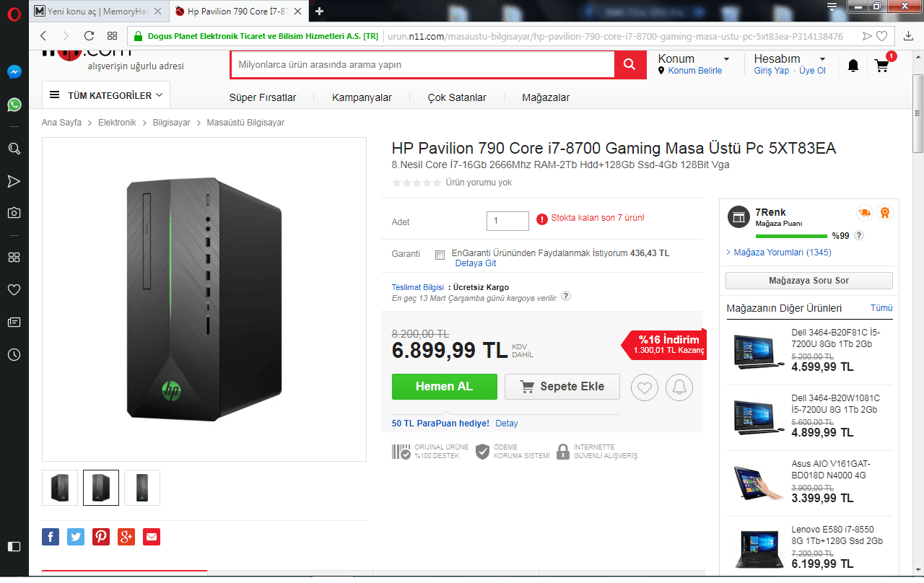Viewport: 924px width, 583px height.
Task: Open a new browser tab
Action: point(320,12)
